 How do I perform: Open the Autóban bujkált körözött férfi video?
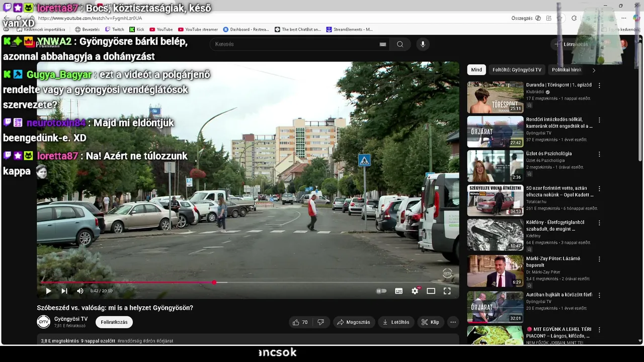pyautogui.click(x=559, y=295)
